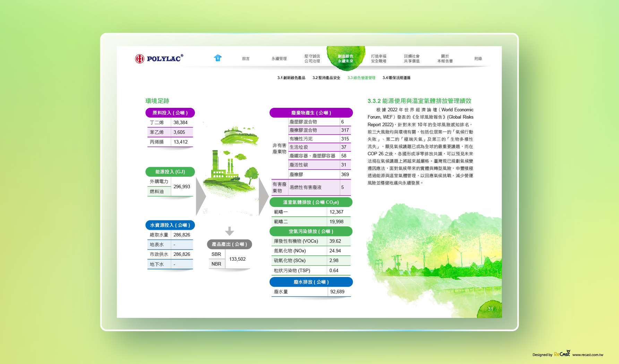This screenshot has height=364, width=619.
Task: Click the 環境足跡 heading
Action: pyautogui.click(x=157, y=101)
